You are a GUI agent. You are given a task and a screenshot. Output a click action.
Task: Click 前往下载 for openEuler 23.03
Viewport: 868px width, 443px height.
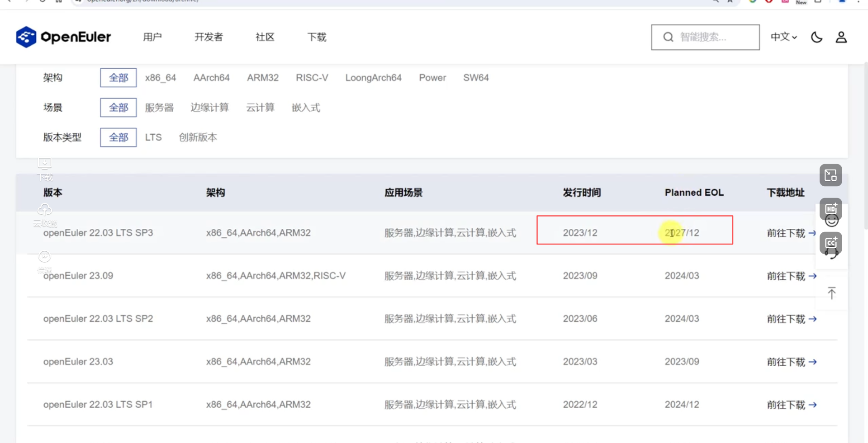click(x=786, y=362)
